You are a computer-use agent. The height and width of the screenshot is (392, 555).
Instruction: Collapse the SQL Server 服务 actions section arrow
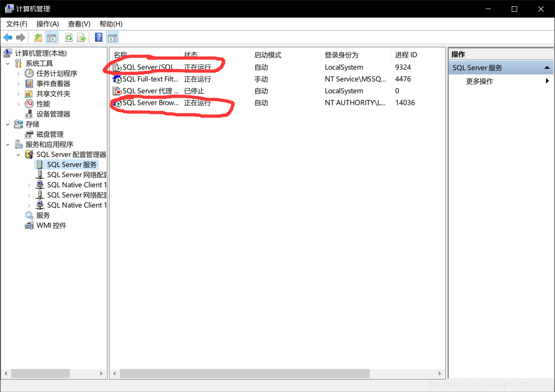tap(547, 68)
